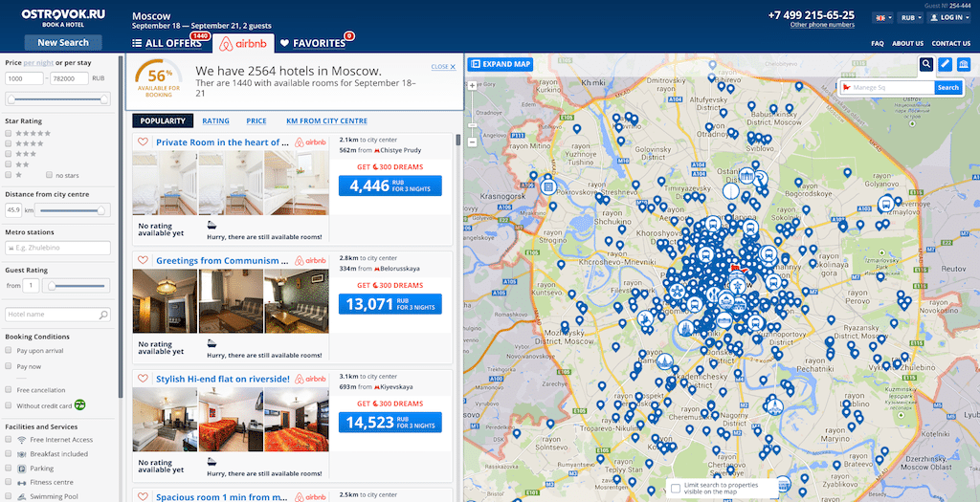Favorite the Greetings from Communism listing

tap(144, 260)
